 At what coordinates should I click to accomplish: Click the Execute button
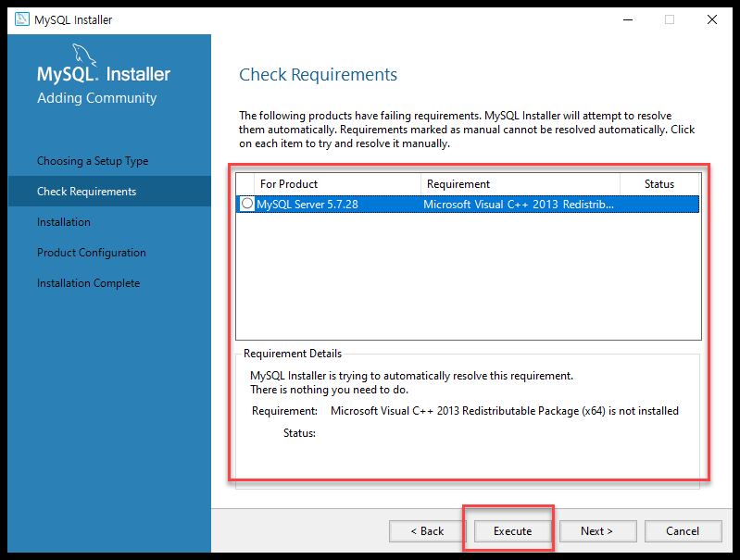[x=512, y=531]
